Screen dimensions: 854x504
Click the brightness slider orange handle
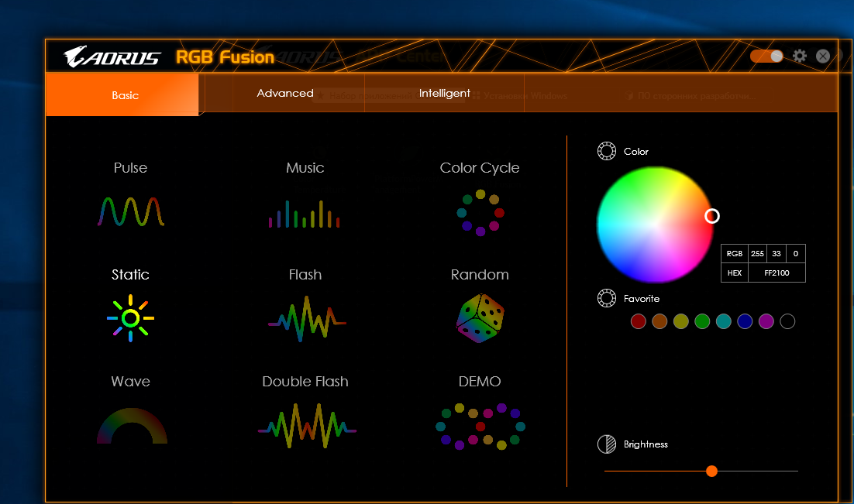coord(711,471)
